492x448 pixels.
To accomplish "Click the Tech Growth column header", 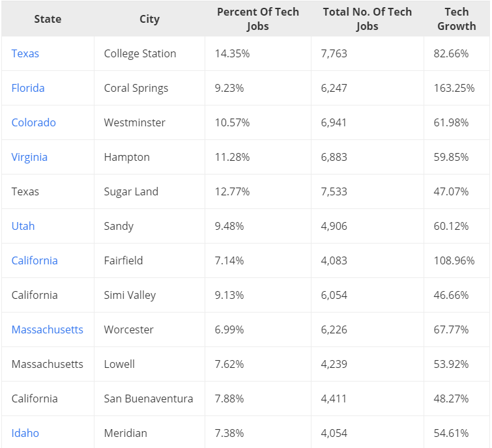I will (x=456, y=19).
